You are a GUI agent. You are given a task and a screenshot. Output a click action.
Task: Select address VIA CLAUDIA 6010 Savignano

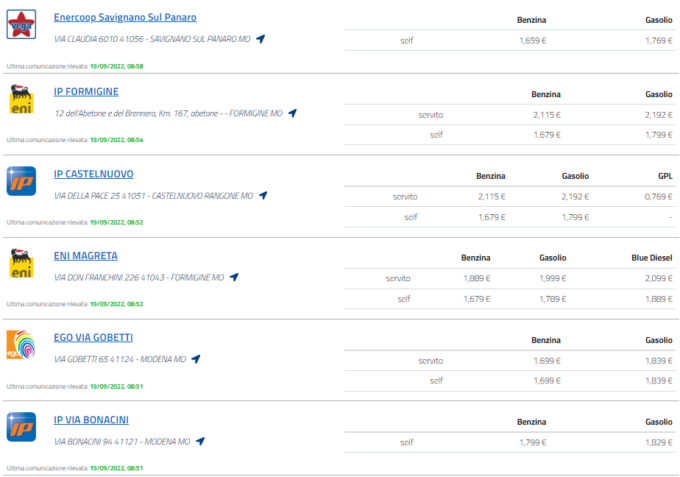pyautogui.click(x=152, y=39)
